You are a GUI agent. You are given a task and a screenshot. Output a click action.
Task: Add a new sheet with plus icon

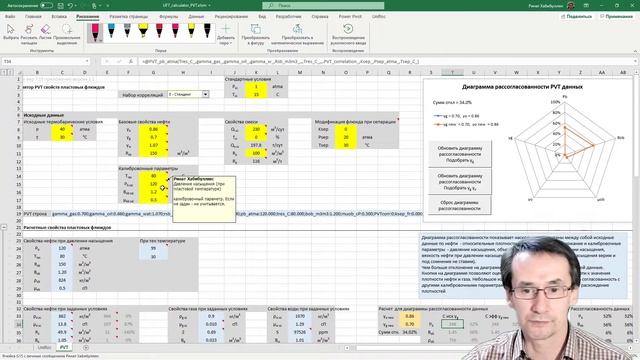[x=86, y=348]
